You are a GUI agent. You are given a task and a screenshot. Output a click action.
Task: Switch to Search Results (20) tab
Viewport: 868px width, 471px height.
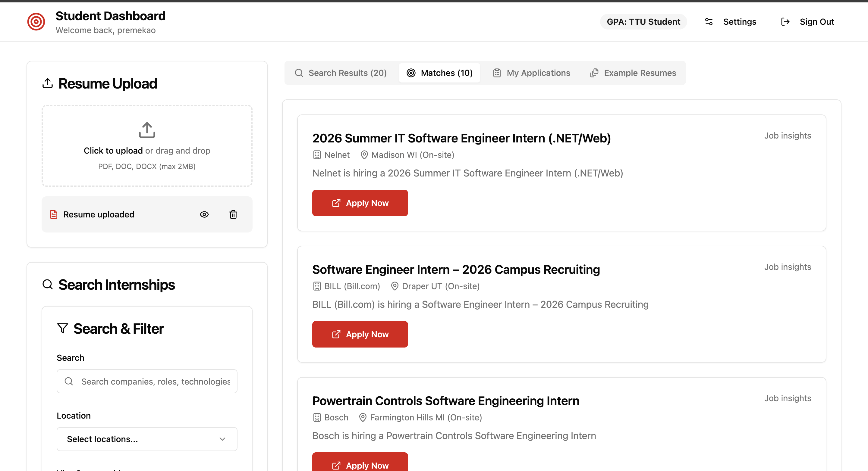(341, 73)
